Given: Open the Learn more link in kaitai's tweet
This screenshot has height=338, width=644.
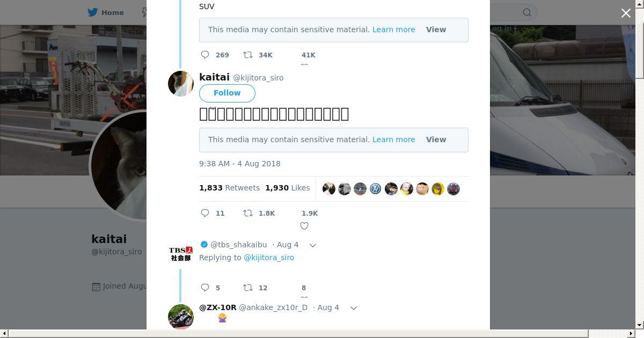Looking at the screenshot, I should (393, 139).
